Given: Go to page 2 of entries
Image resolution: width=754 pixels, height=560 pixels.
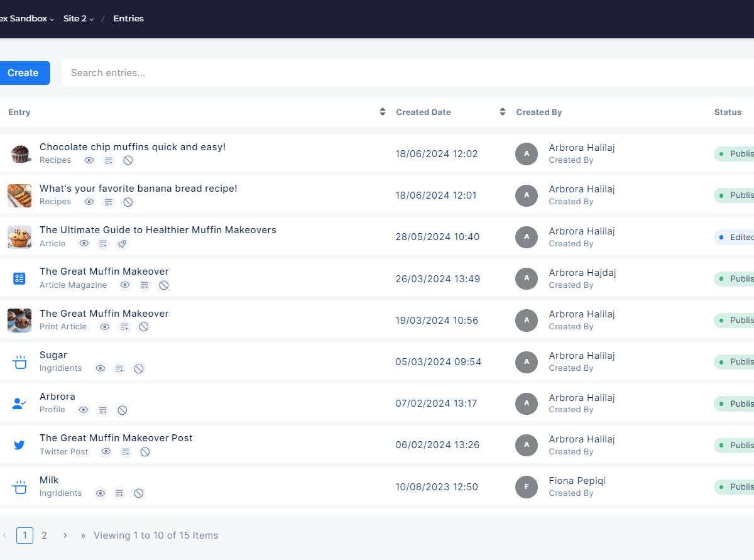Looking at the screenshot, I should tap(44, 535).
